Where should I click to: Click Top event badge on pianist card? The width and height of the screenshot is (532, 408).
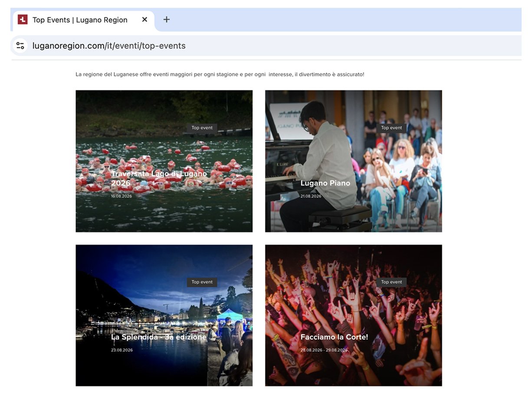pos(391,128)
